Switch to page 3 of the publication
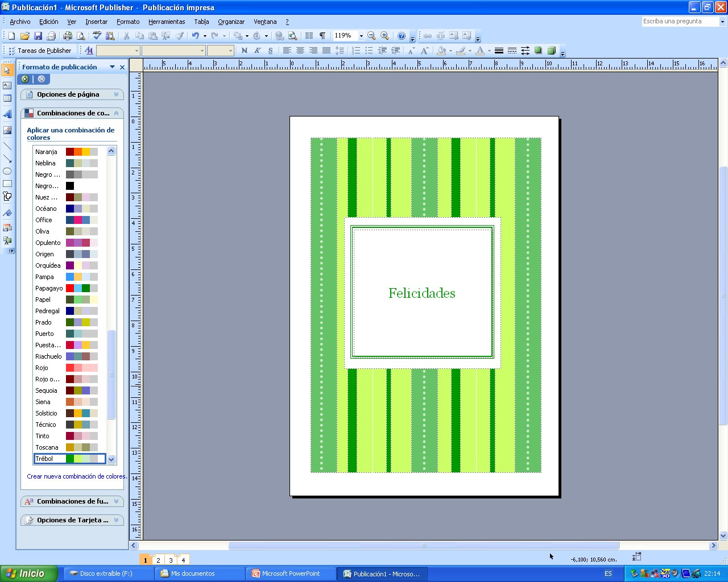 pos(171,559)
